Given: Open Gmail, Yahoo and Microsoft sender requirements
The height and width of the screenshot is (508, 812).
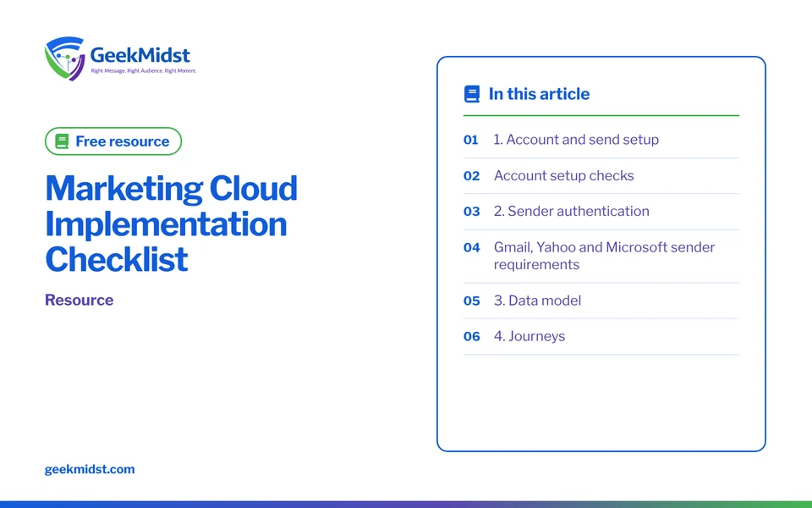Looking at the screenshot, I should coord(604,256).
